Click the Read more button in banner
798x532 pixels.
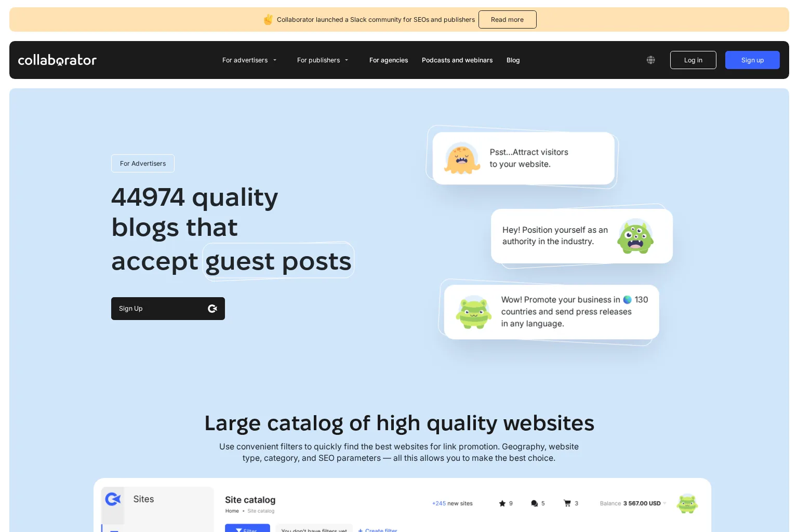(507, 20)
